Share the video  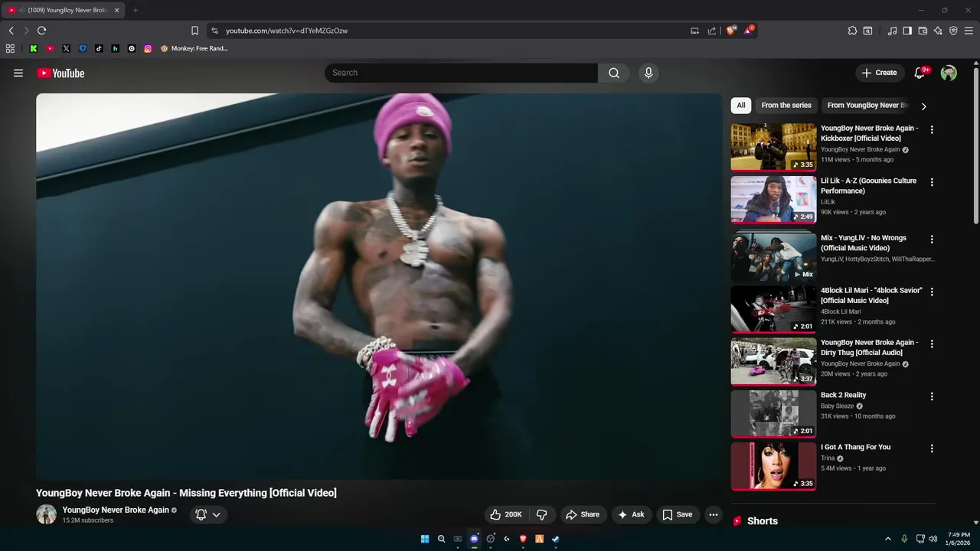point(582,514)
